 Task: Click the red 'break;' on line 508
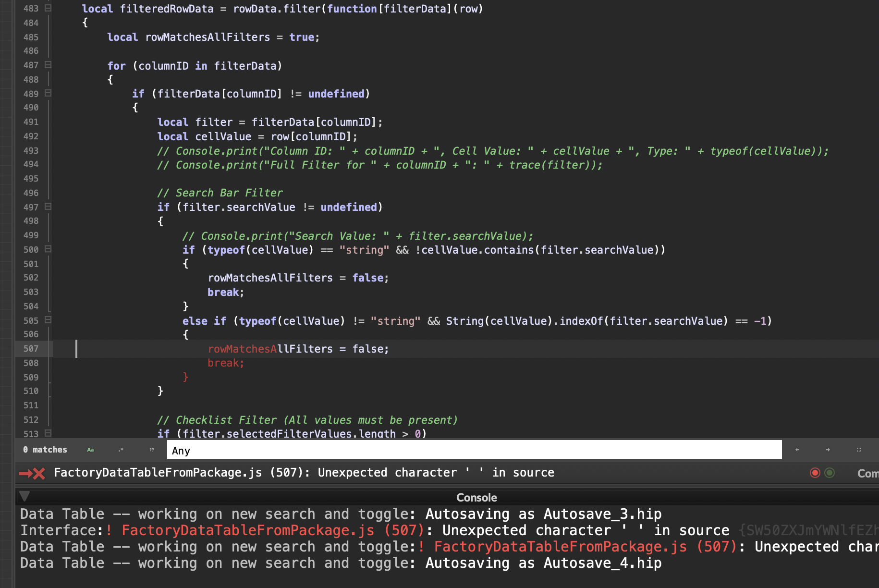coord(226,363)
